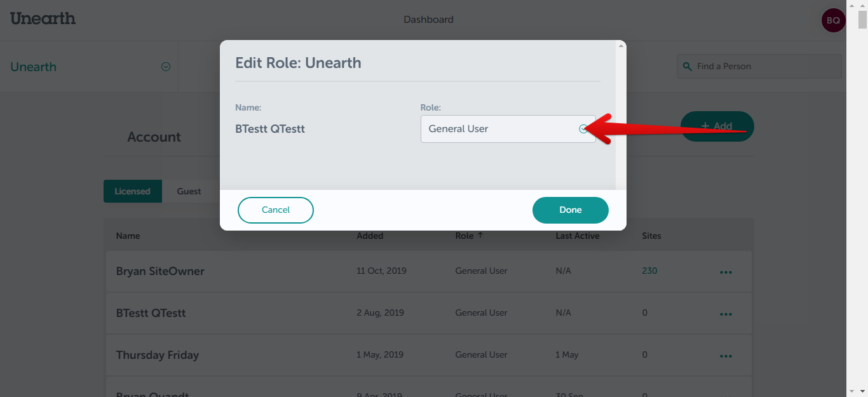Click the Done button
868x397 pixels.
tap(570, 210)
